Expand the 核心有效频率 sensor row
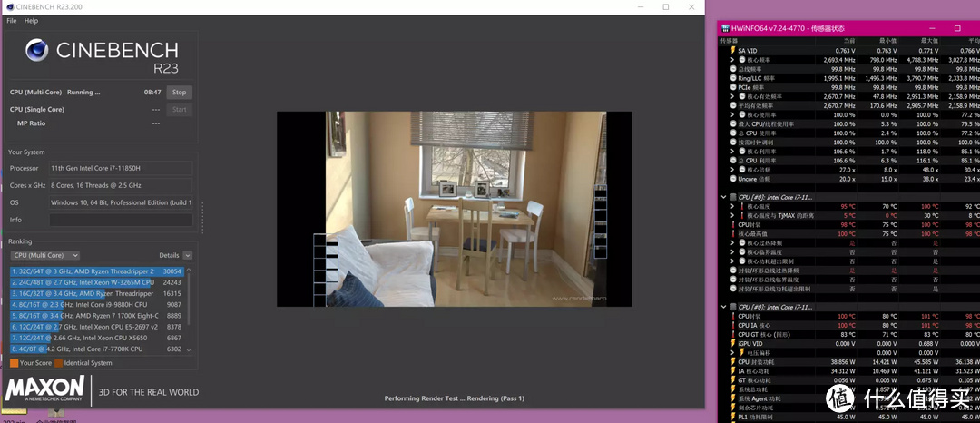The width and height of the screenshot is (980, 423). (732, 96)
